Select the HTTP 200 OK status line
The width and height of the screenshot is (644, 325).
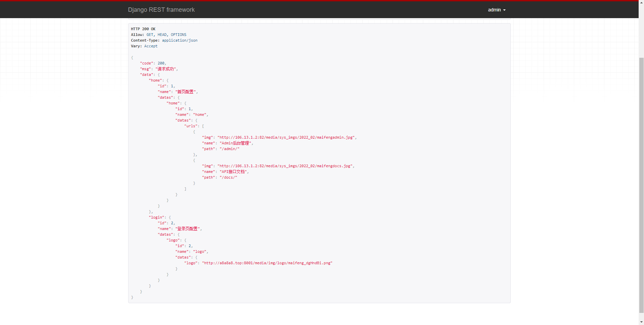143,29
